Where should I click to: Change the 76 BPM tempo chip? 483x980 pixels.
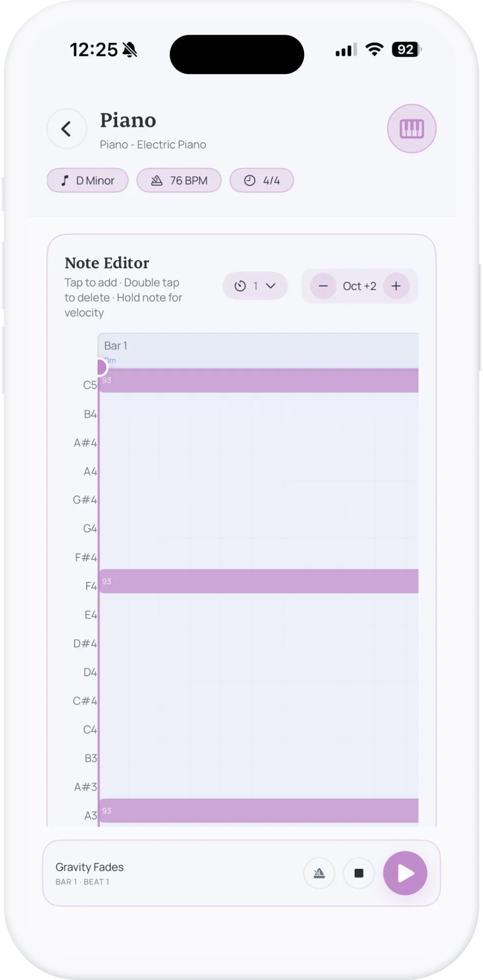[179, 181]
